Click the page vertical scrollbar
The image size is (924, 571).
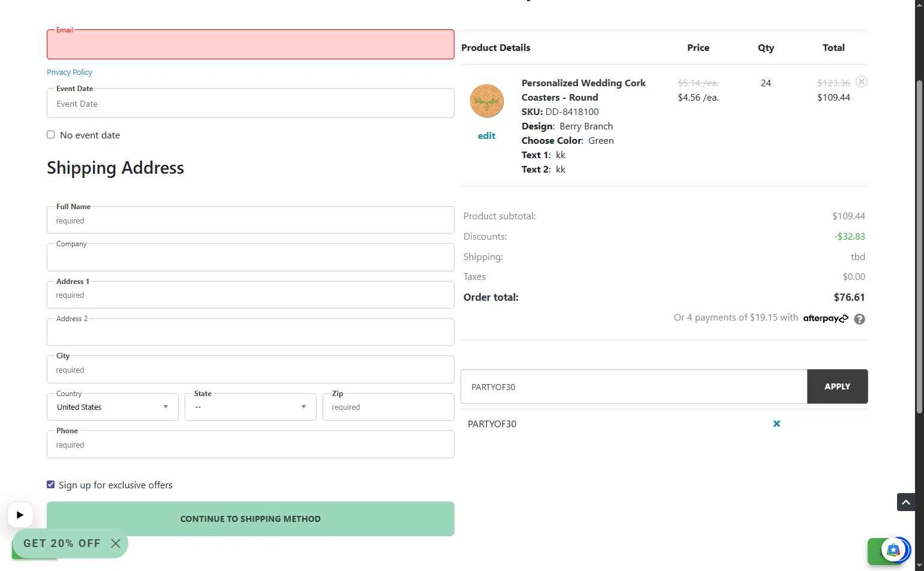pyautogui.click(x=919, y=246)
